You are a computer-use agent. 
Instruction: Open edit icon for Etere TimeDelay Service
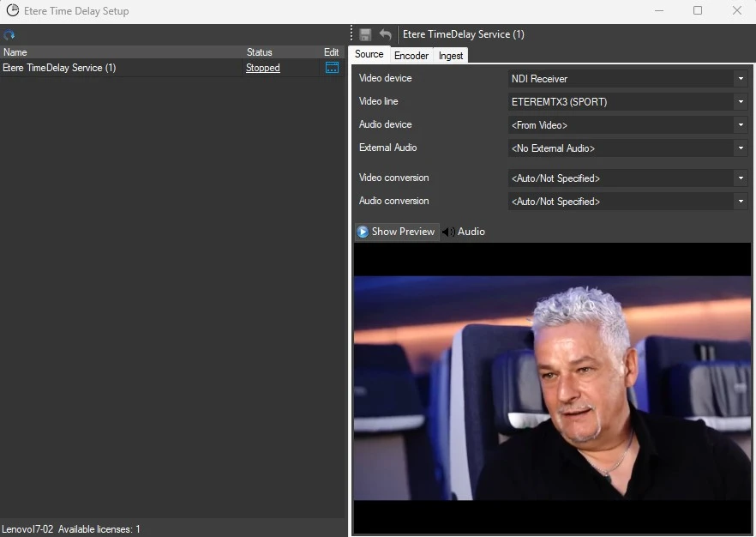(332, 68)
